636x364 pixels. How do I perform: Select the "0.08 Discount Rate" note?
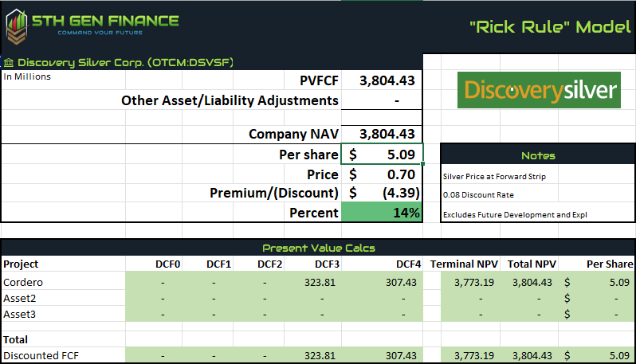tap(478, 195)
